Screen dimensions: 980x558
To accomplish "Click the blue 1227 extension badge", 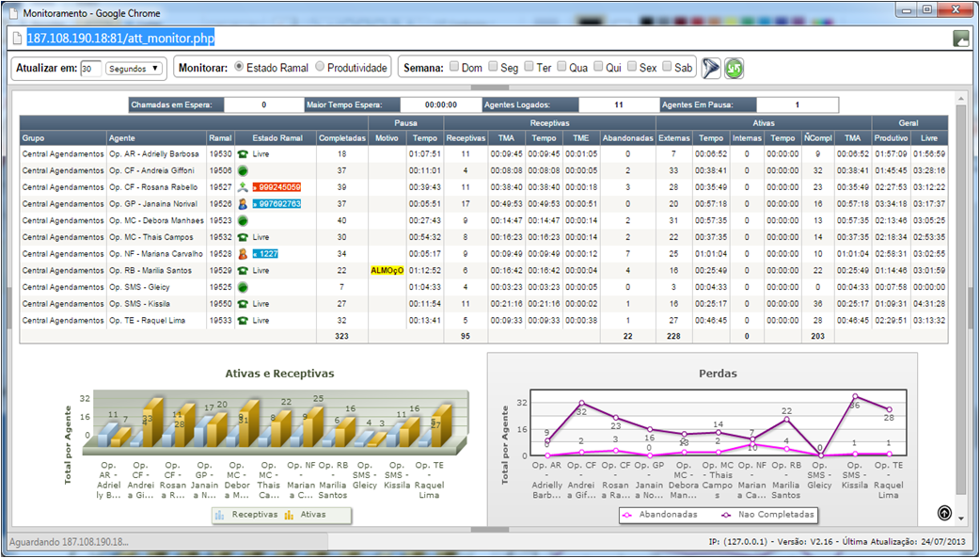I will coord(265,254).
